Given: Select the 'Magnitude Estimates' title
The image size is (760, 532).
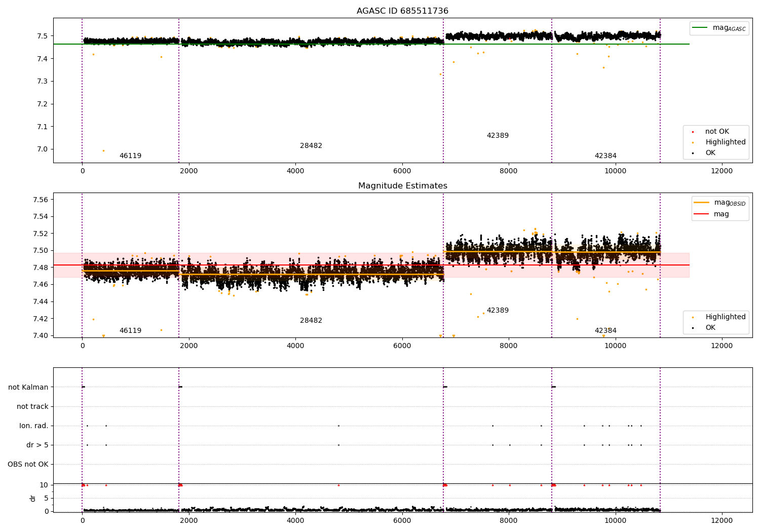Looking at the screenshot, I should (402, 186).
